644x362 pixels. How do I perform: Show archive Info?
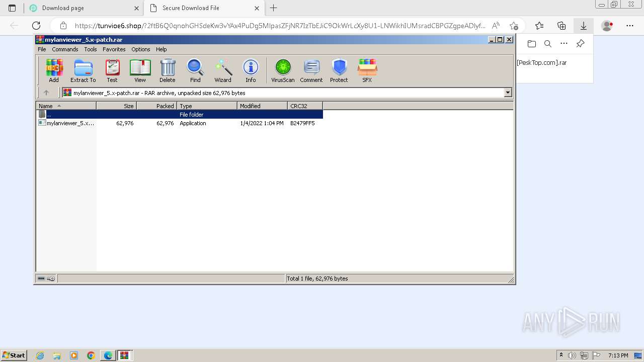pyautogui.click(x=251, y=71)
